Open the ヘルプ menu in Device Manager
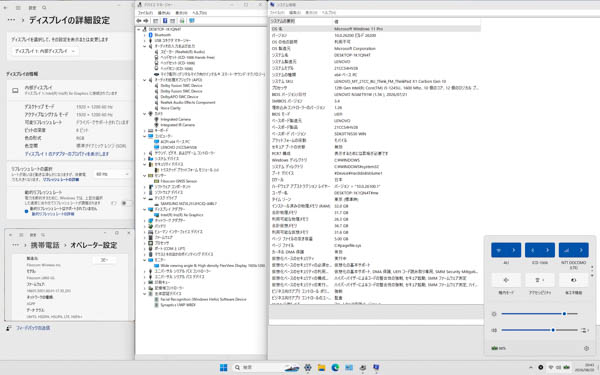Screen dimensions: 600x375 point(199,13)
